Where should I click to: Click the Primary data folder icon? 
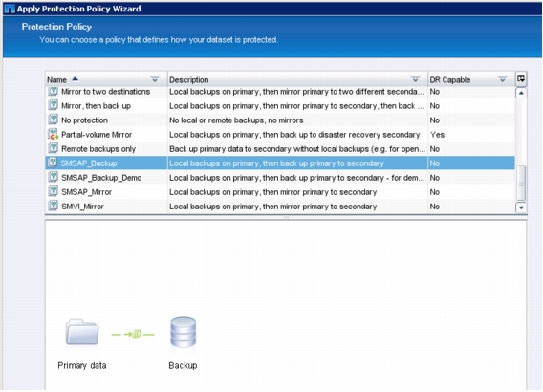[82, 332]
